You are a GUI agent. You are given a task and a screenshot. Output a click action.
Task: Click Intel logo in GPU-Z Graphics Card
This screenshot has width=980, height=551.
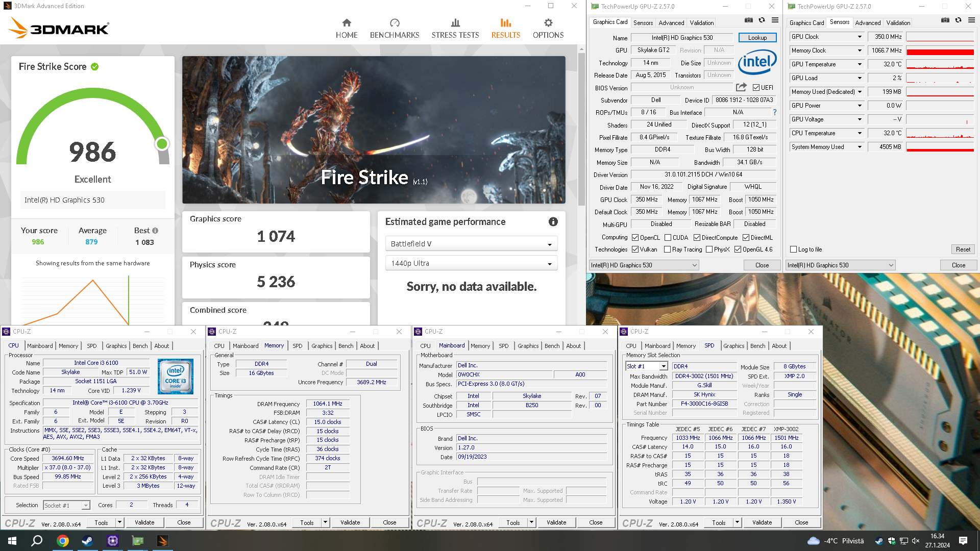click(x=757, y=62)
